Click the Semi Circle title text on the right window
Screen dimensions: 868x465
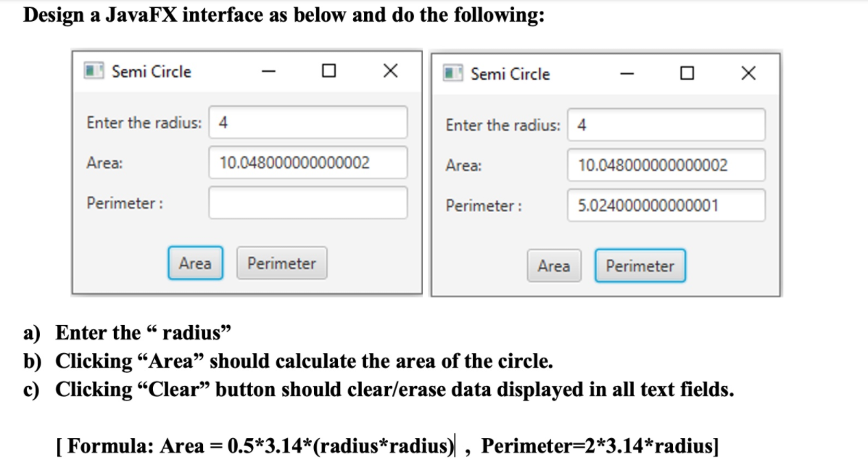(511, 73)
